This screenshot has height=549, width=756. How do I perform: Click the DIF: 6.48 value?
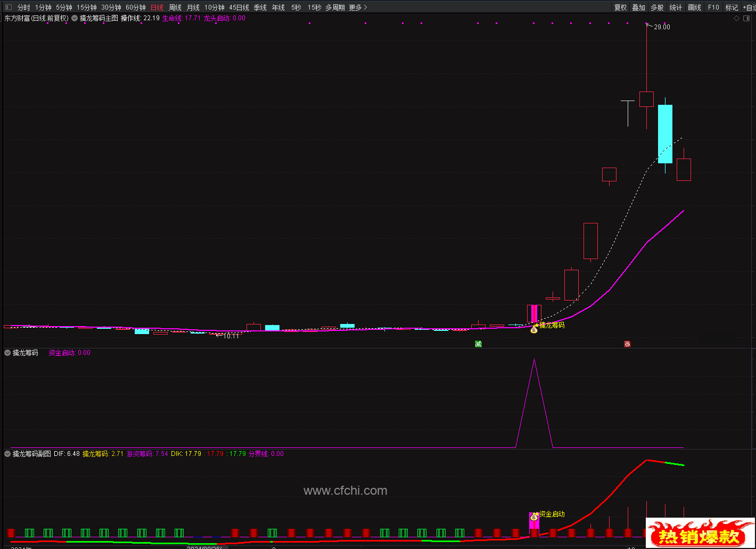tap(67, 454)
